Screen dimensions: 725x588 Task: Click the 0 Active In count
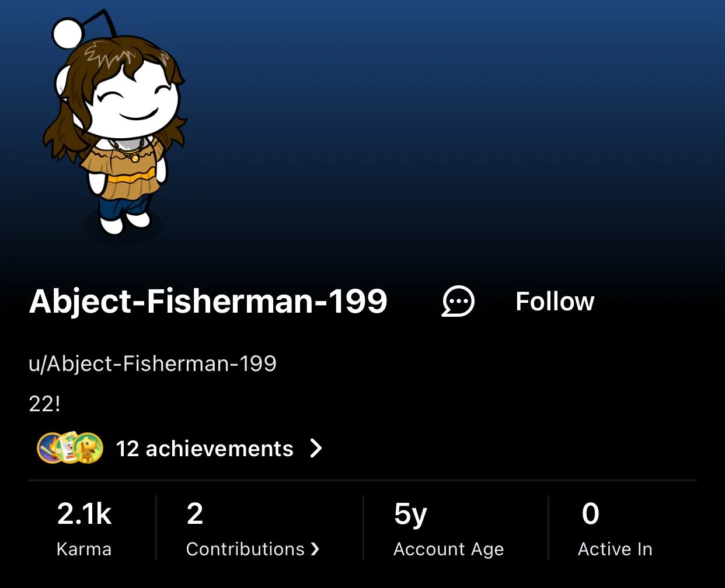point(590,514)
